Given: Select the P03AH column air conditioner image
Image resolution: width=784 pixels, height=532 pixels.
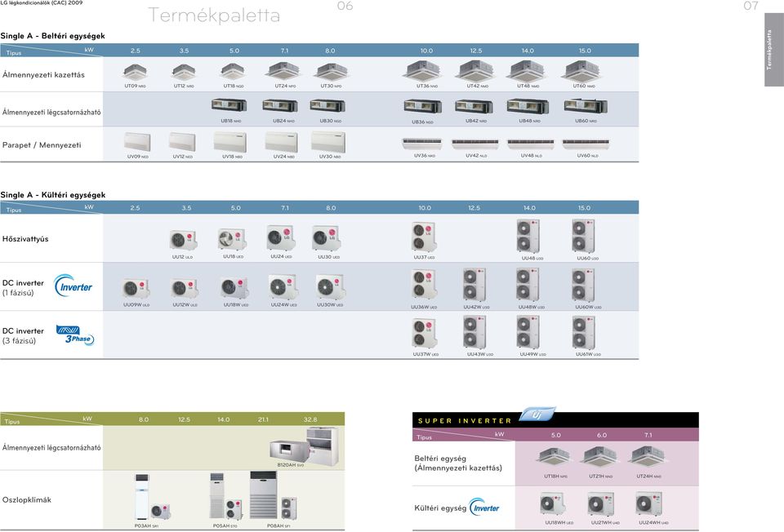Looking at the screenshot, I should [152, 497].
